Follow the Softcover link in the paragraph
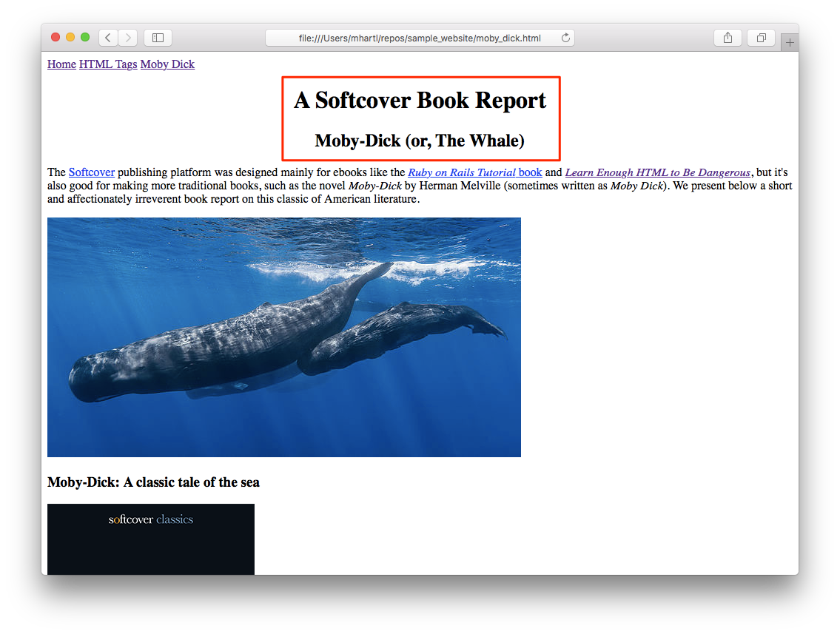Screen dimensions: 840x634 [92, 172]
